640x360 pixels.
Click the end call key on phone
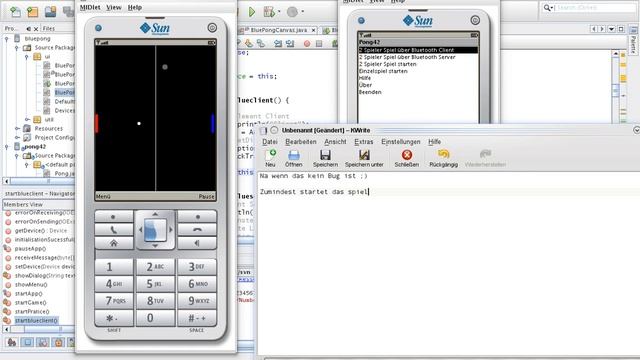(x=197, y=230)
